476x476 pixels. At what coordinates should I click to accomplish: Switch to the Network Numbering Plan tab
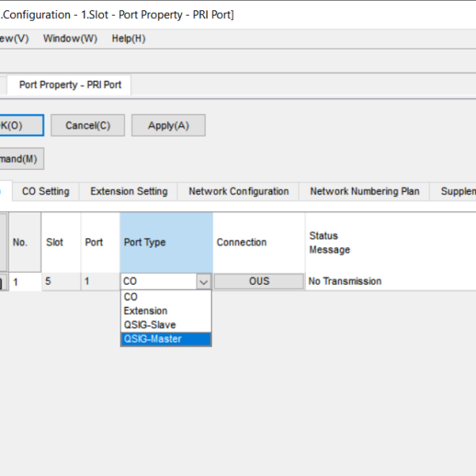(x=364, y=191)
